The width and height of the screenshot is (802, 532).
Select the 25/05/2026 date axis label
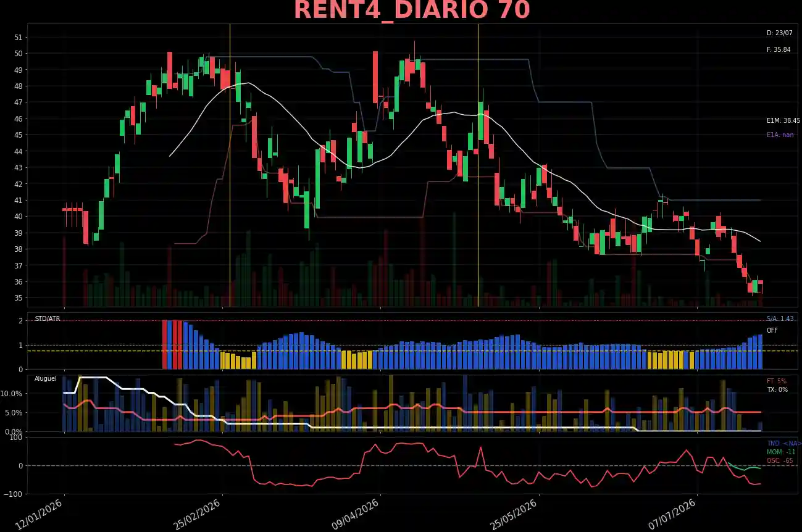tap(515, 514)
